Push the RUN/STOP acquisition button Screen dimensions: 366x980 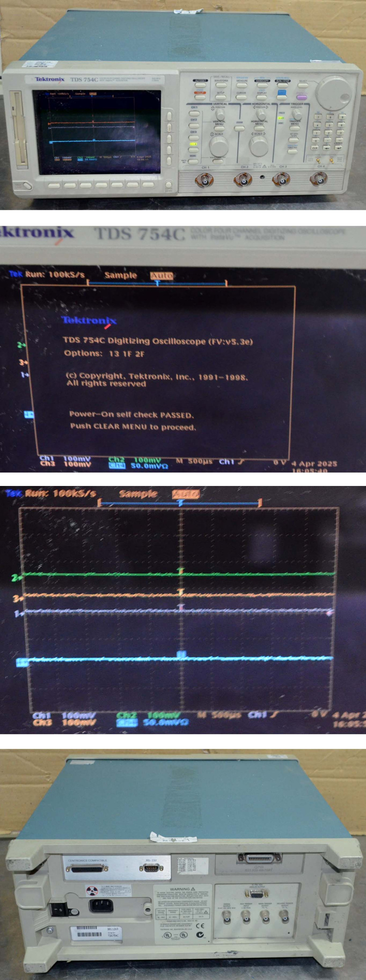coord(283,85)
